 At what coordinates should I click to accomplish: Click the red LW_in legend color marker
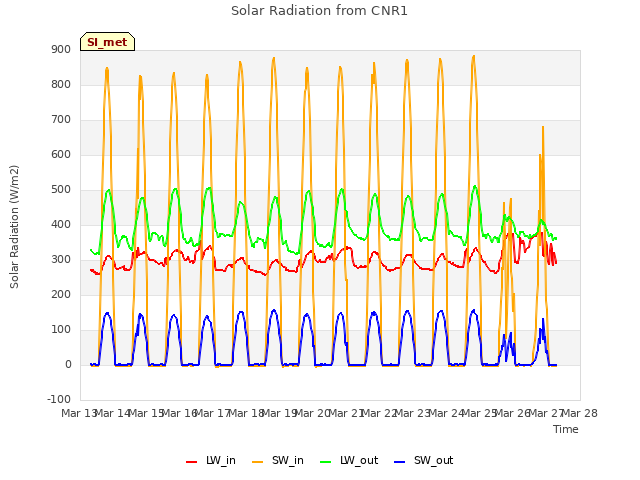click(x=191, y=462)
